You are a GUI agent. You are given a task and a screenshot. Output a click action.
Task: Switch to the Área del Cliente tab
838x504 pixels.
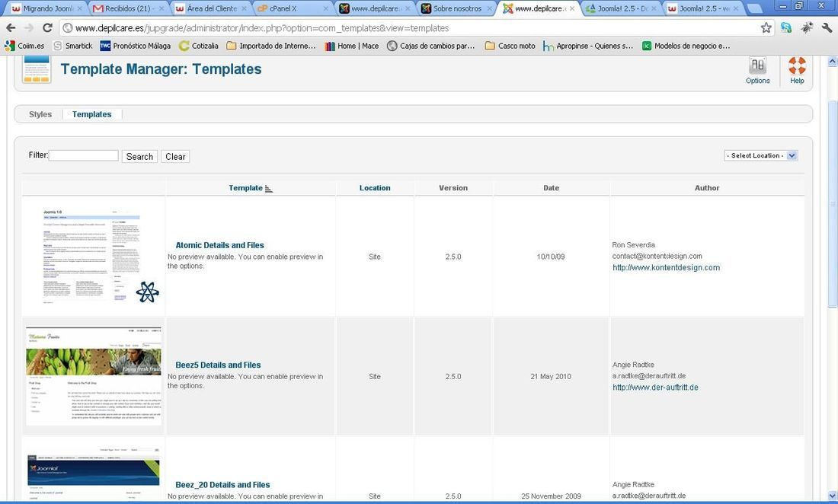210,8
